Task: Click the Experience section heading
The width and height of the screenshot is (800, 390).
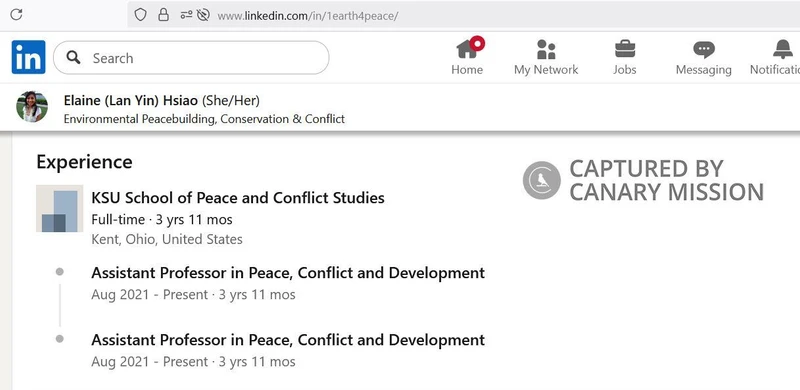Action: (84, 162)
